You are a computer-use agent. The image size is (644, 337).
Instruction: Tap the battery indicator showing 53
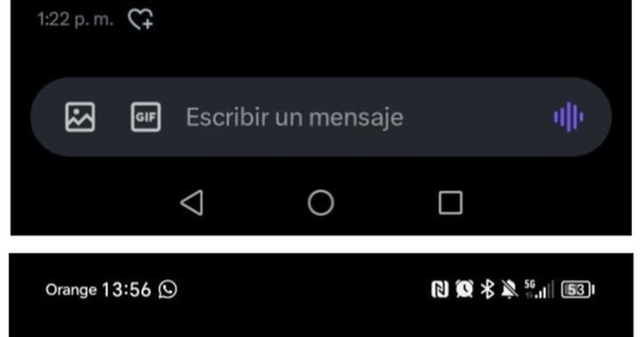578,289
